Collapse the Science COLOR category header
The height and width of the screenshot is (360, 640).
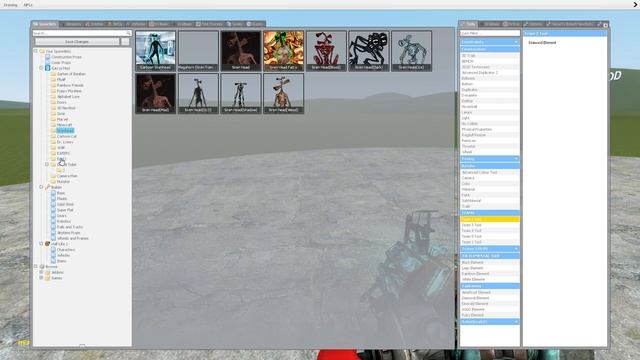490,249
